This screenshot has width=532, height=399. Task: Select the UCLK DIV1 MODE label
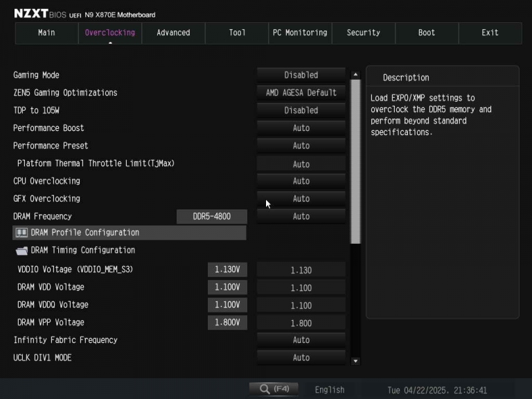(x=42, y=357)
